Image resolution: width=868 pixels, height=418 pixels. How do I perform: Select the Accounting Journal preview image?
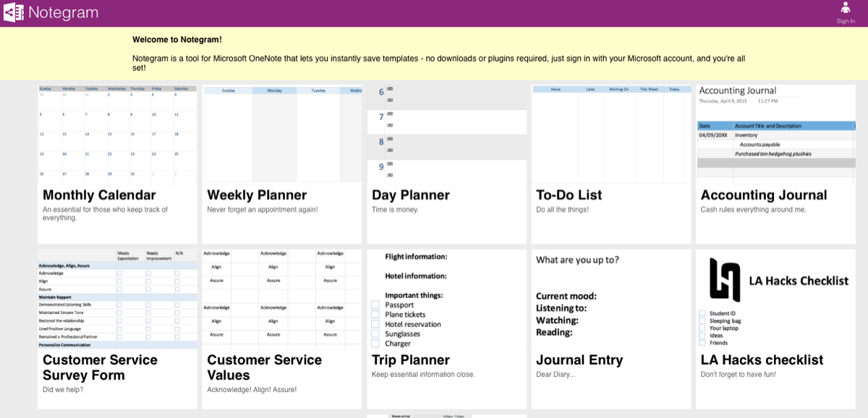tap(775, 133)
